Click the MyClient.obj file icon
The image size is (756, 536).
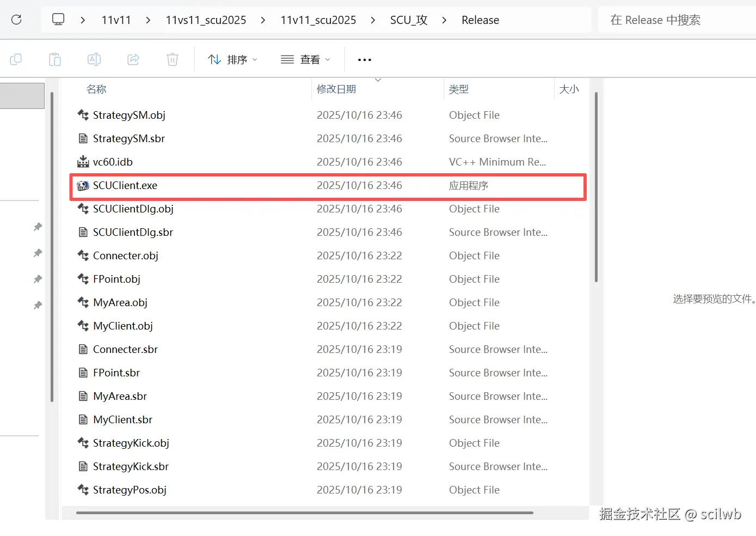[83, 326]
